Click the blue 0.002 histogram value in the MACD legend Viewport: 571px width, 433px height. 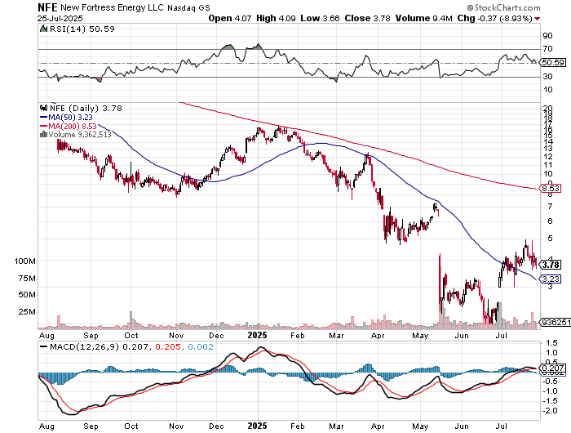click(x=200, y=347)
